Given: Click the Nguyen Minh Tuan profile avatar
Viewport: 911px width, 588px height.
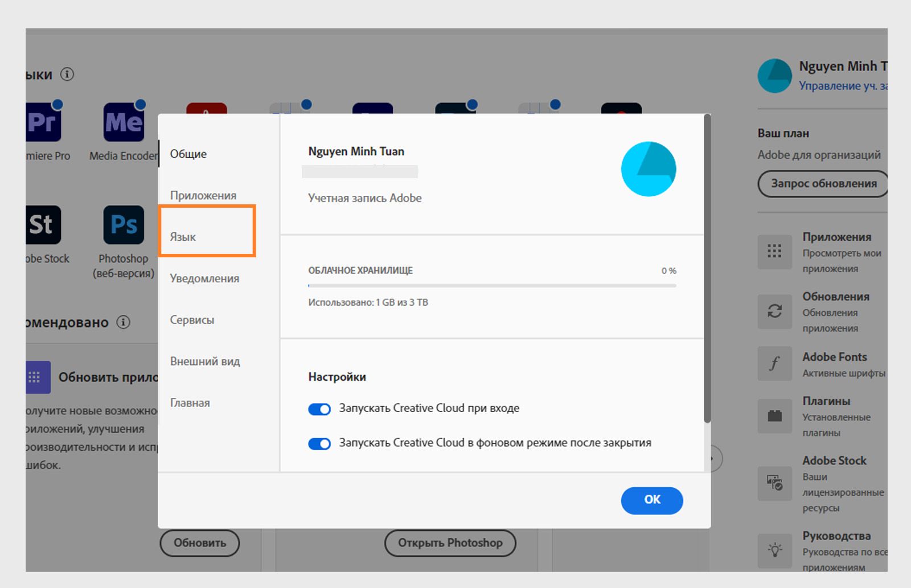Looking at the screenshot, I should [x=774, y=76].
